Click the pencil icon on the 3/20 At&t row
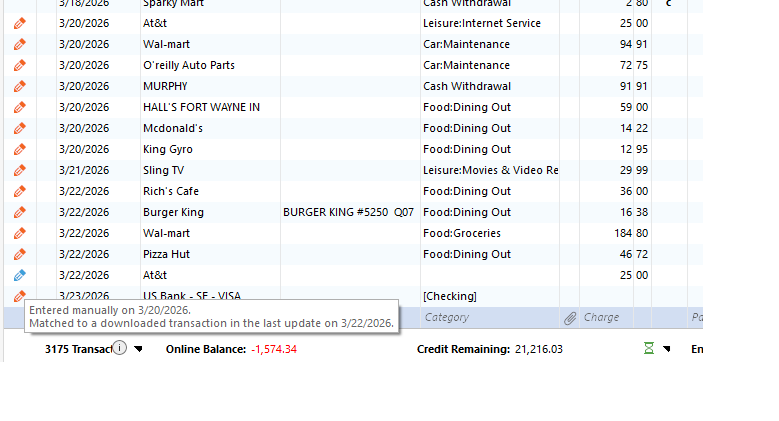The width and height of the screenshot is (779, 421). point(19,23)
